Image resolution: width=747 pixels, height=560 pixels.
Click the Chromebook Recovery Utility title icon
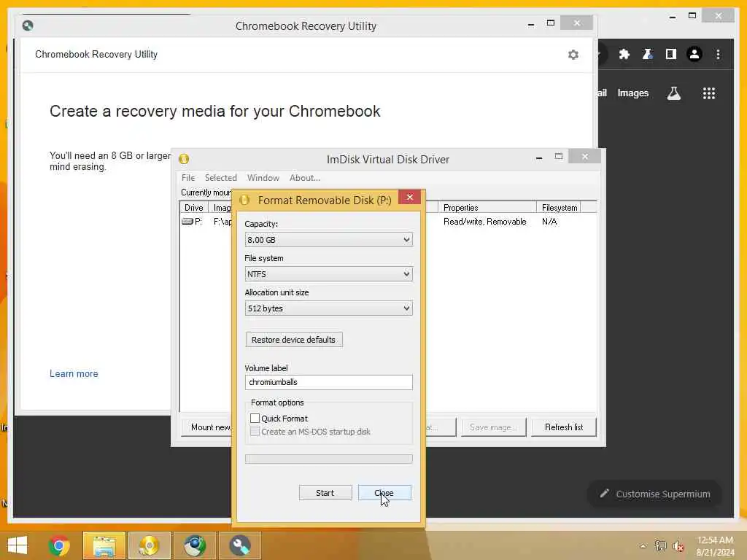tap(28, 26)
